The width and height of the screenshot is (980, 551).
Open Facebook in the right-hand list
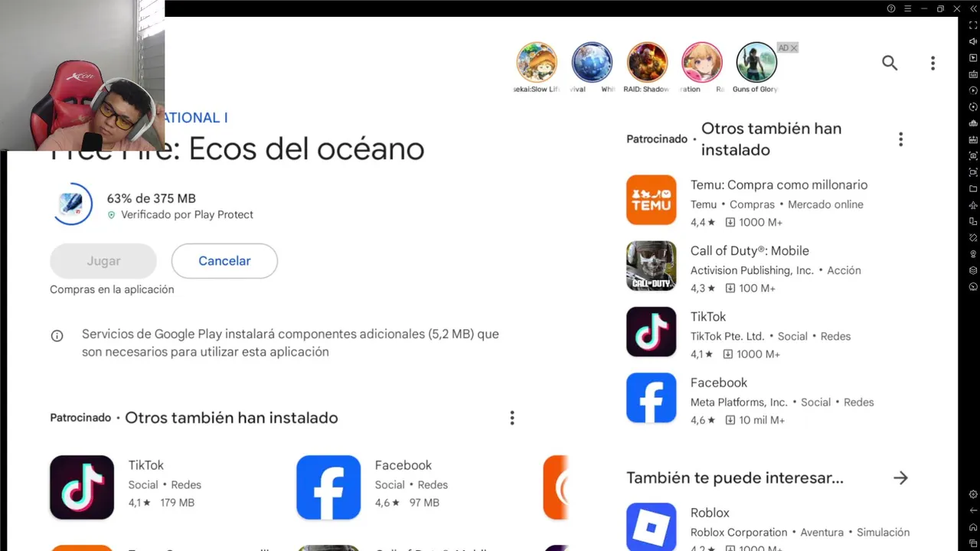click(652, 398)
